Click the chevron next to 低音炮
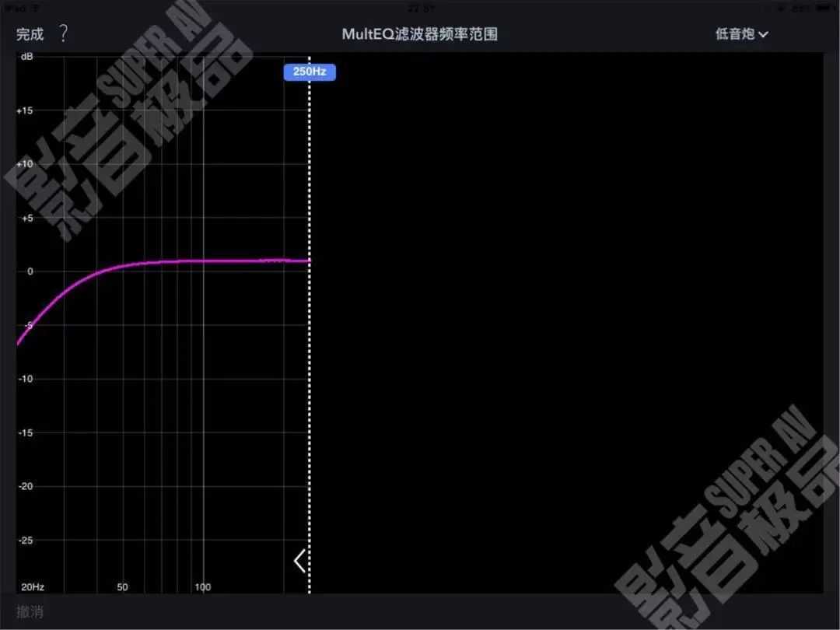 [763, 34]
